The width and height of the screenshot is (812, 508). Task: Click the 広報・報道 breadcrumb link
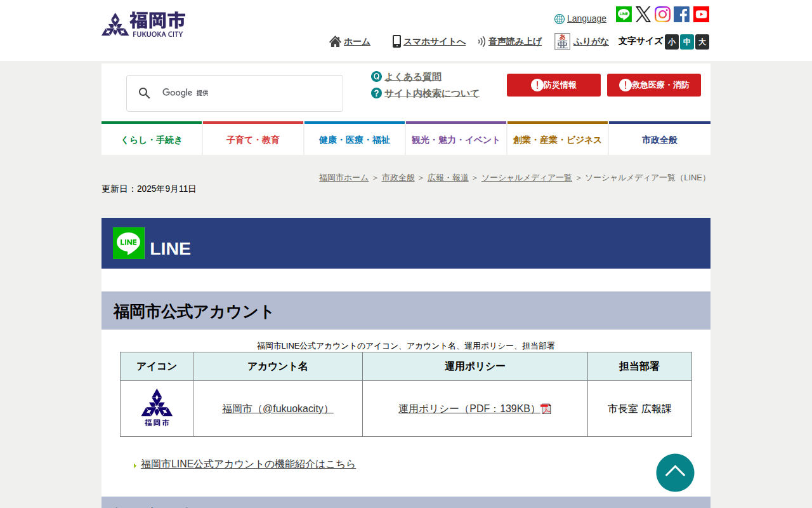pyautogui.click(x=448, y=178)
